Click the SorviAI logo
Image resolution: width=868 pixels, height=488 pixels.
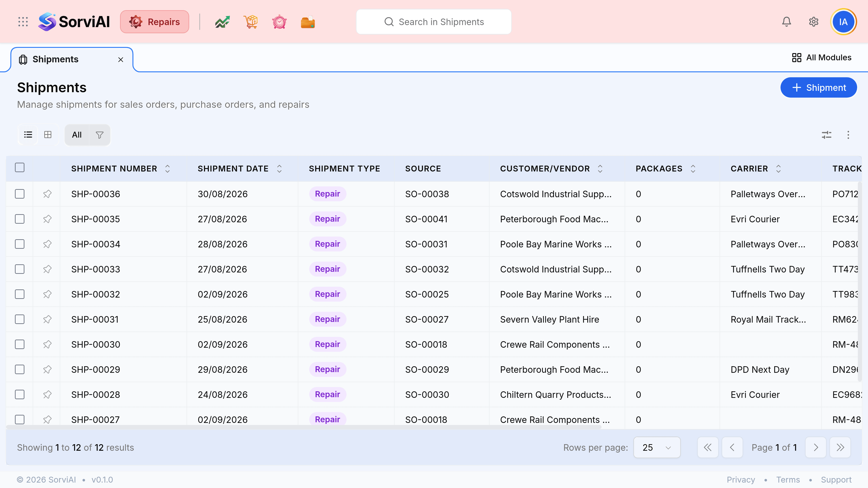(x=74, y=22)
